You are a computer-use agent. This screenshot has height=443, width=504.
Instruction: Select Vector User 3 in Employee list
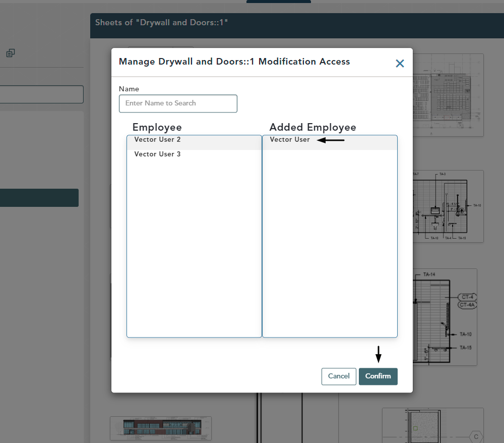tap(157, 154)
